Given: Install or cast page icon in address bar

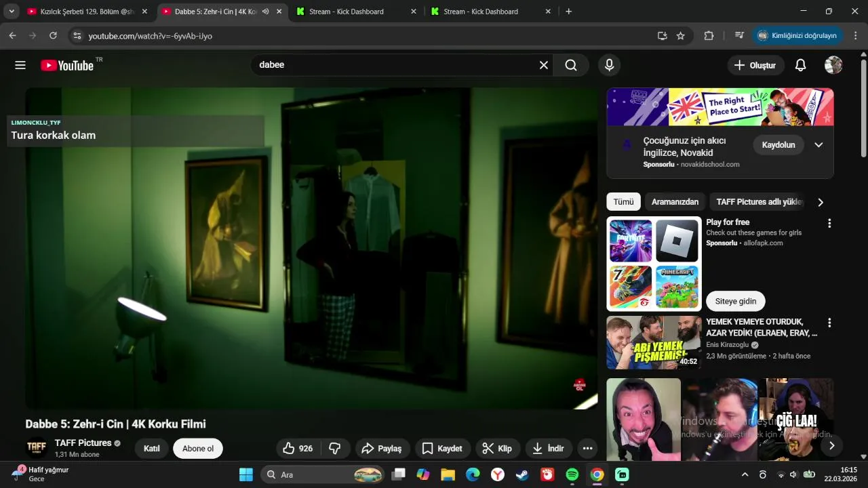Looking at the screenshot, I should coord(663,35).
